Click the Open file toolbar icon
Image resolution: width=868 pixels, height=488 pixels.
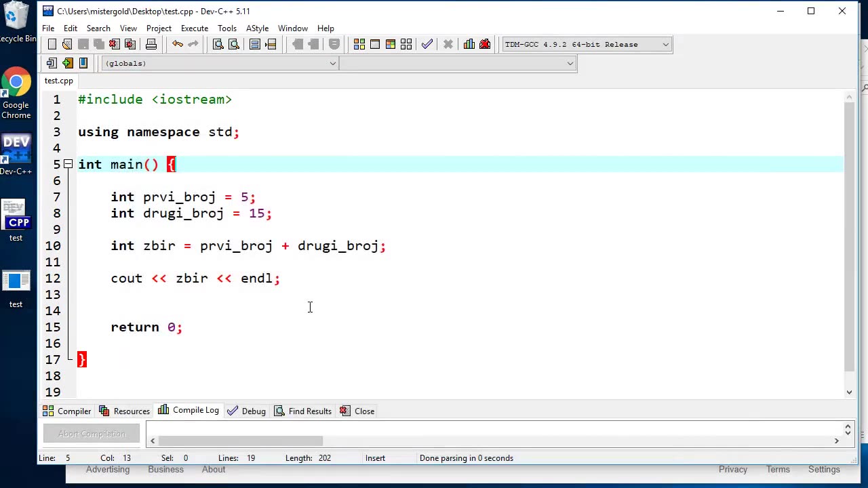[67, 44]
